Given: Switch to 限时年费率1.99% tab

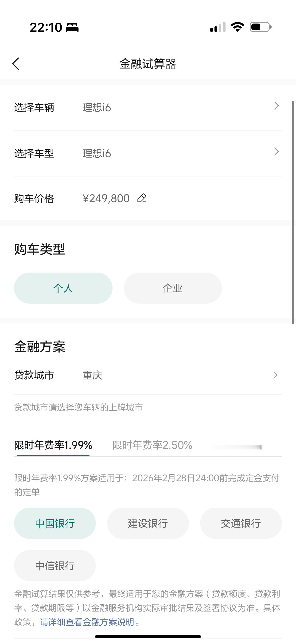Looking at the screenshot, I should coord(53,445).
